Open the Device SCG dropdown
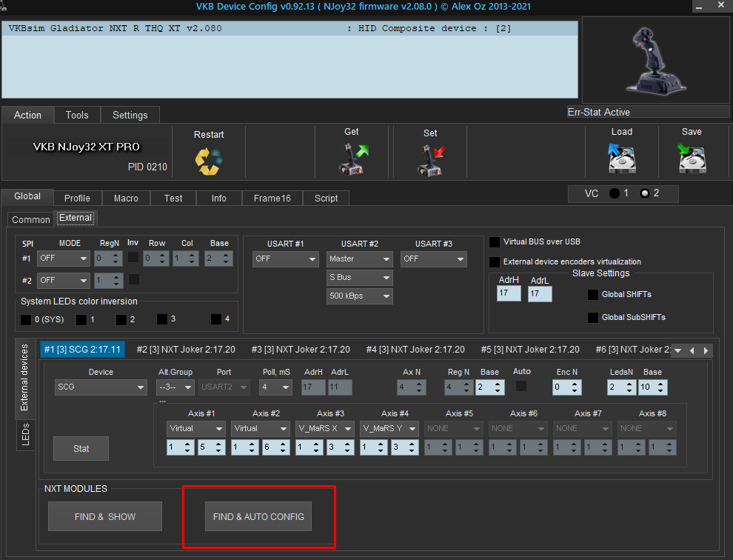The image size is (733, 560). (x=101, y=387)
